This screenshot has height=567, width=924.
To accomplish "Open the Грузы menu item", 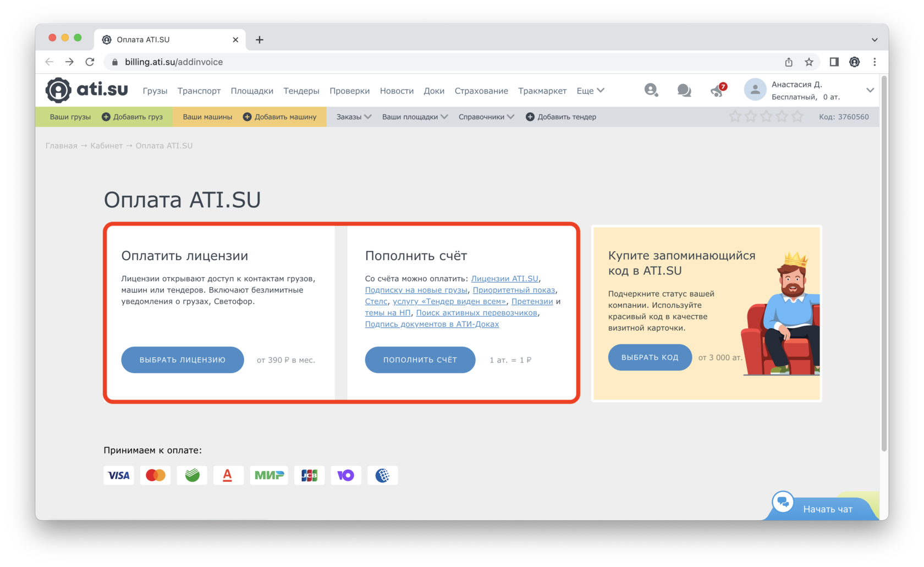I will 155,91.
